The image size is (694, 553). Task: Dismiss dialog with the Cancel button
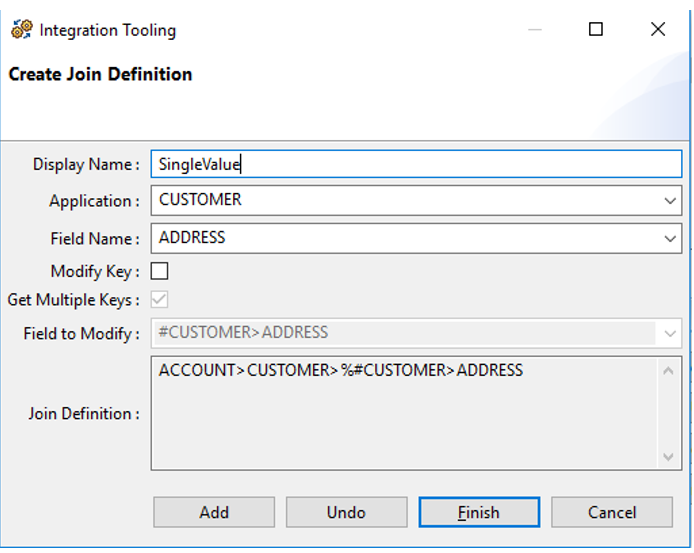point(612,512)
